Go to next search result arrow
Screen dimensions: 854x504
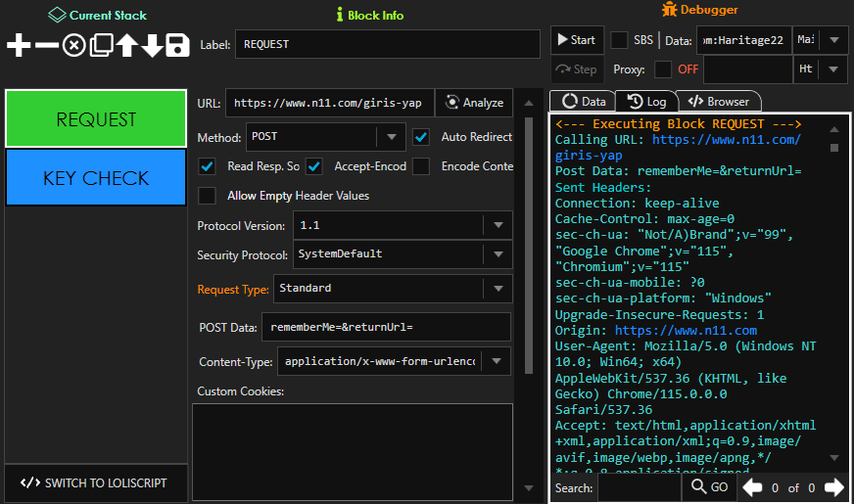click(833, 487)
